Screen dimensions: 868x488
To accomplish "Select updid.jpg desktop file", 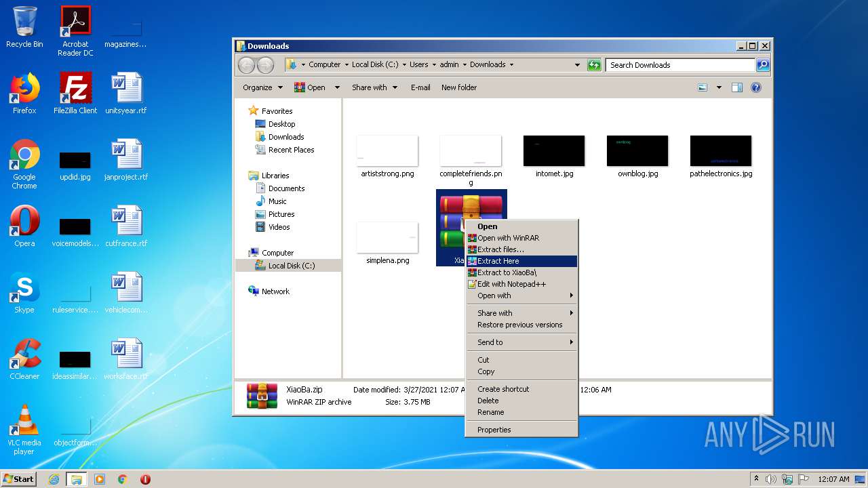I will (x=75, y=165).
